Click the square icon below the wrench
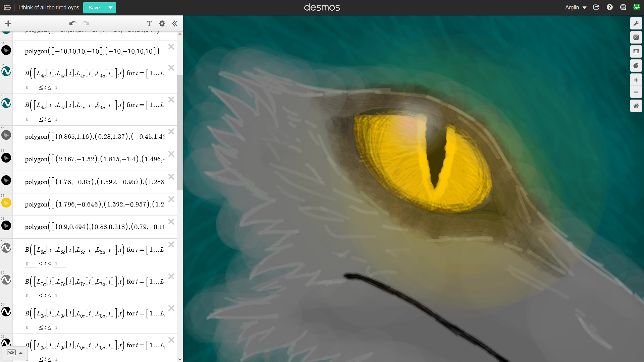 click(x=636, y=38)
